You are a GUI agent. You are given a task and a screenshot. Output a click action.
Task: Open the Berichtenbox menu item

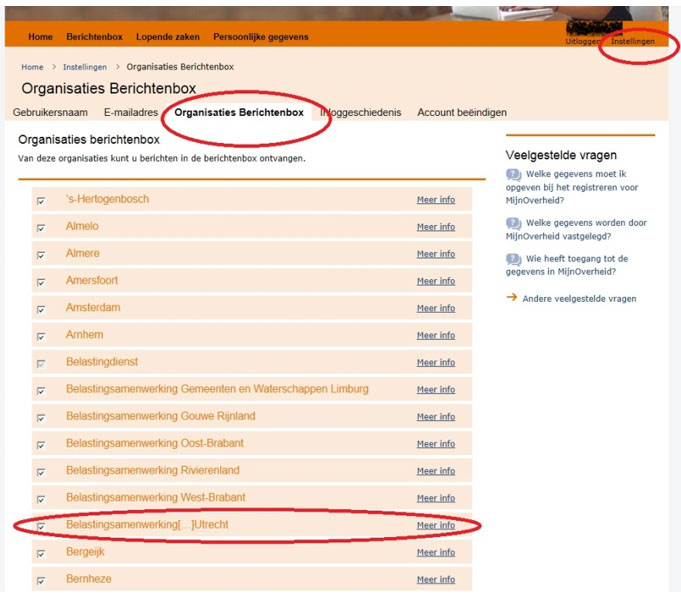click(94, 37)
